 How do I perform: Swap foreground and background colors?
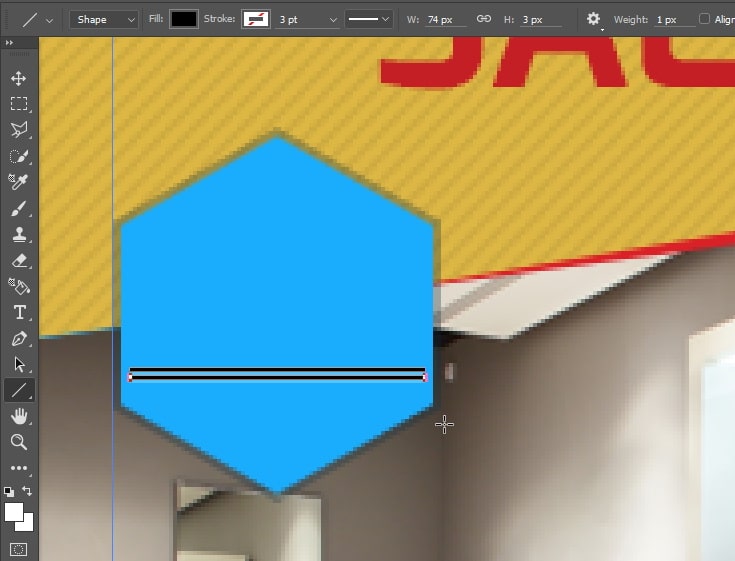pyautogui.click(x=27, y=491)
